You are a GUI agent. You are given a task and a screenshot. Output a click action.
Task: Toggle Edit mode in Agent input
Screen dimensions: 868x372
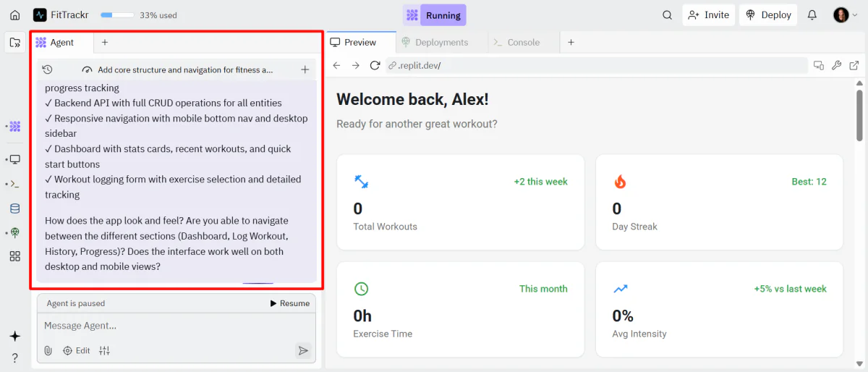(x=76, y=350)
